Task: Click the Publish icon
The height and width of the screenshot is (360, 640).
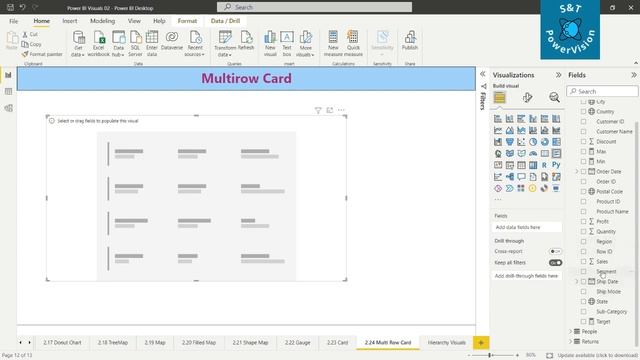Action: (410, 41)
